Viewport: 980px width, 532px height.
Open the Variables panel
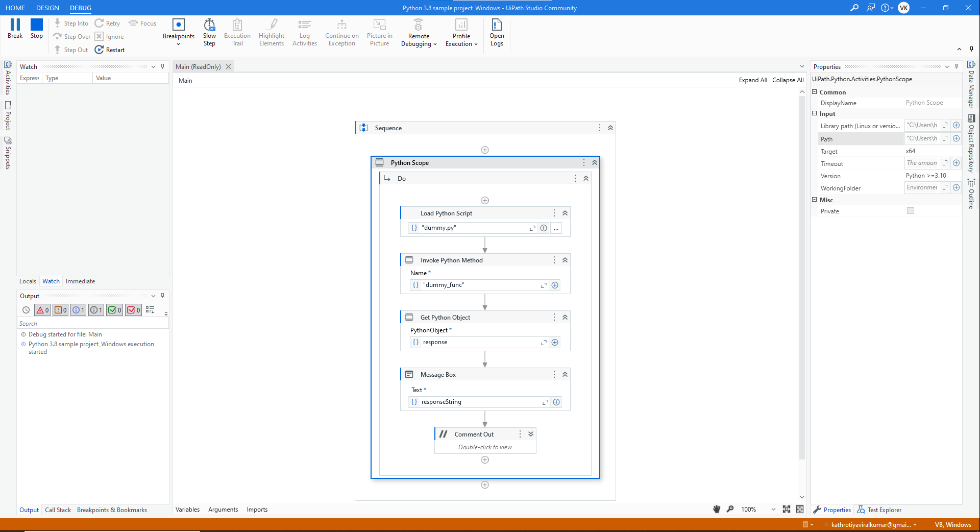[187, 509]
